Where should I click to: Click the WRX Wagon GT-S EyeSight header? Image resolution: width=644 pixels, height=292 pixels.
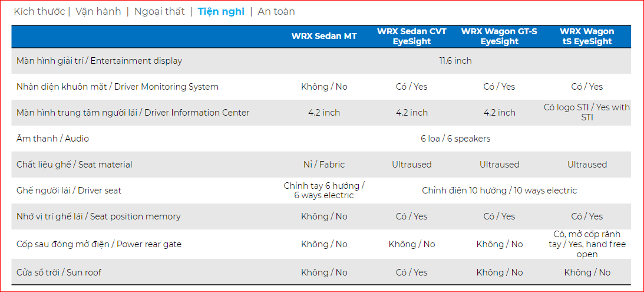pos(499,36)
